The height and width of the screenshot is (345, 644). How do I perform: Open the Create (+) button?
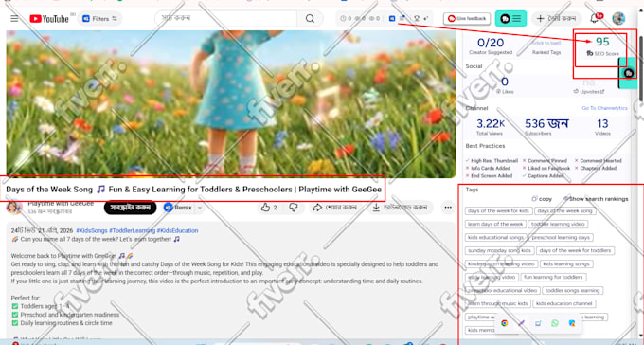[x=557, y=19]
